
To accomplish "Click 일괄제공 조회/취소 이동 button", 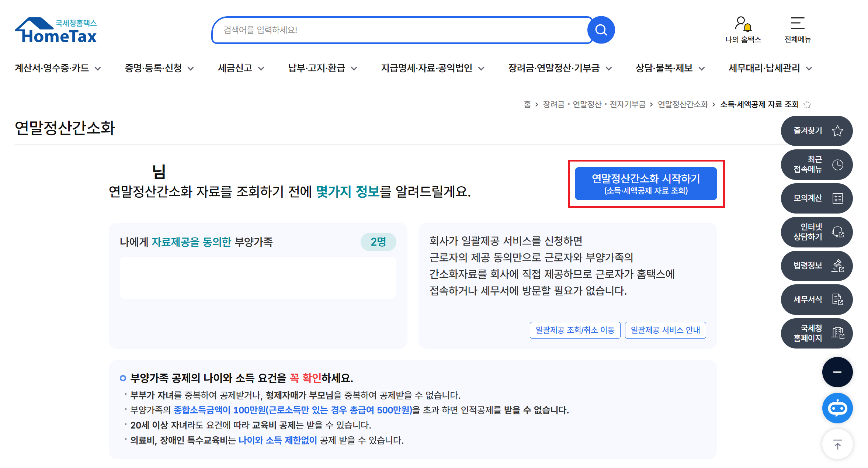I will (x=575, y=330).
